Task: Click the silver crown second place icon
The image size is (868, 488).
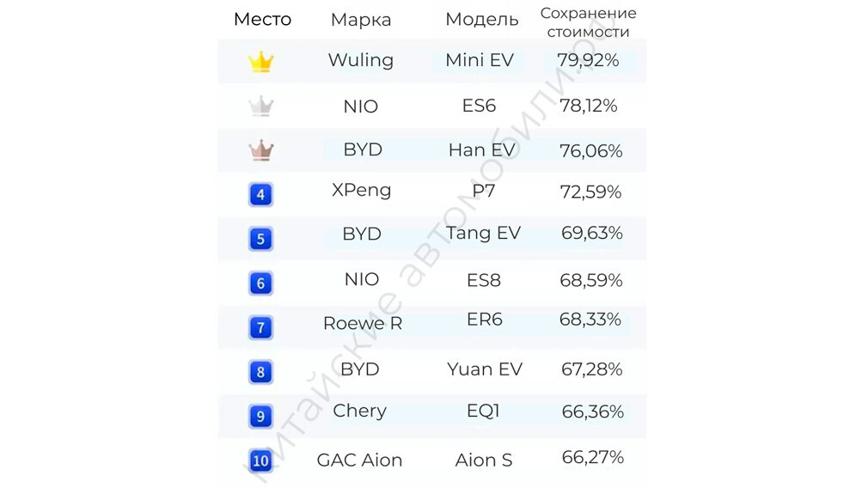Action: click(260, 106)
